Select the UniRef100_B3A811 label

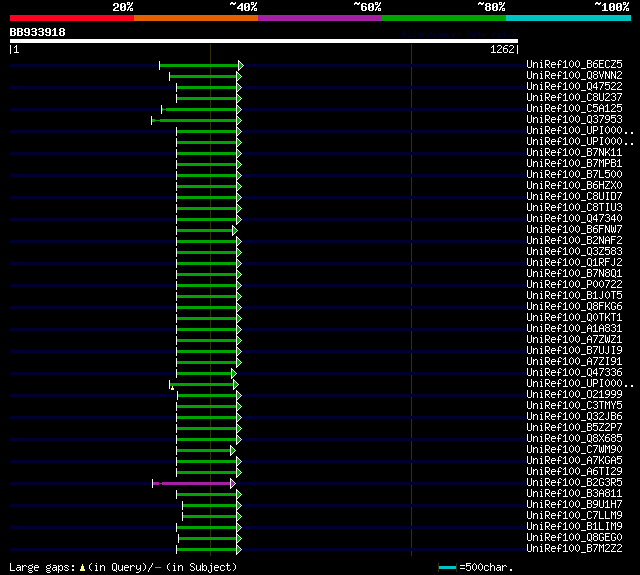coord(574,494)
